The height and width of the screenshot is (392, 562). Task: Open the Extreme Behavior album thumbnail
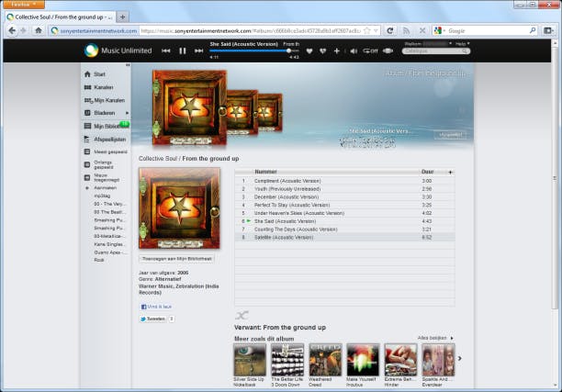(x=400, y=360)
